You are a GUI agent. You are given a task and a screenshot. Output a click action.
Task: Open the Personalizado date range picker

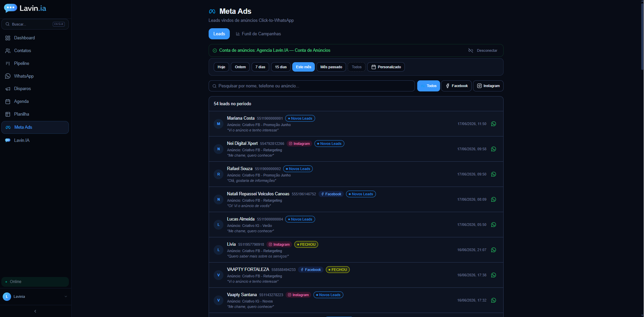click(x=386, y=67)
